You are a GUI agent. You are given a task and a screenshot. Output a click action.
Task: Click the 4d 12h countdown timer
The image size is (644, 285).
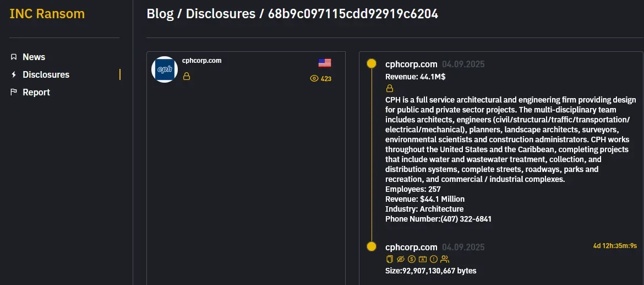click(615, 246)
